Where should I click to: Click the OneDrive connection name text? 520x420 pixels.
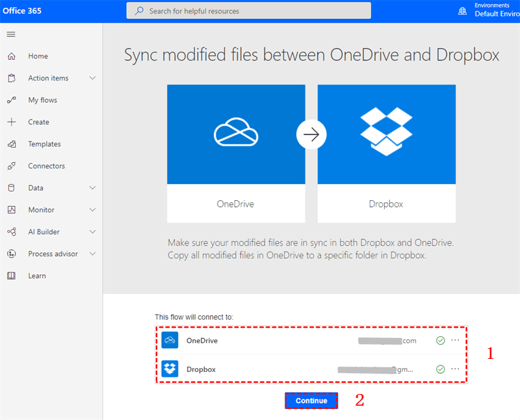(x=202, y=341)
